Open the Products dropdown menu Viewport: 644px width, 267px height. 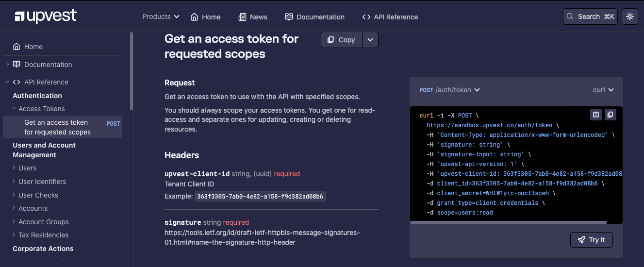(x=161, y=17)
